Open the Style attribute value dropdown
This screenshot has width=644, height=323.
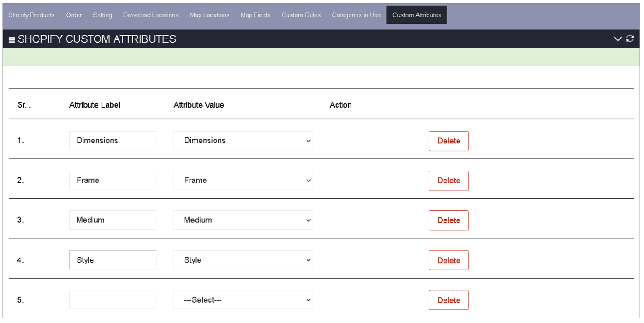243,260
